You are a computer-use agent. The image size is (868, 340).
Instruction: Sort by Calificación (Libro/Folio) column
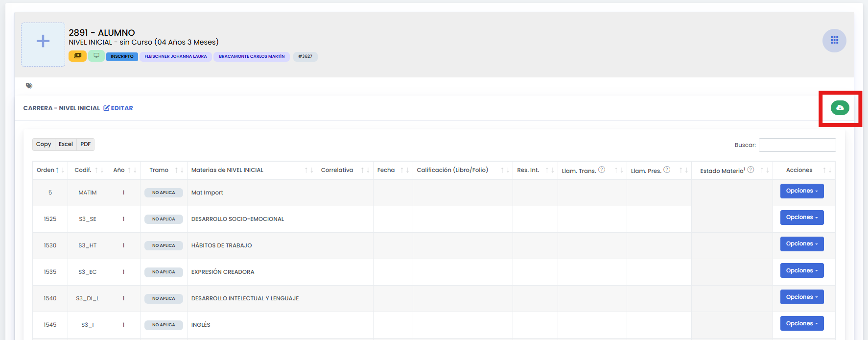coord(463,170)
